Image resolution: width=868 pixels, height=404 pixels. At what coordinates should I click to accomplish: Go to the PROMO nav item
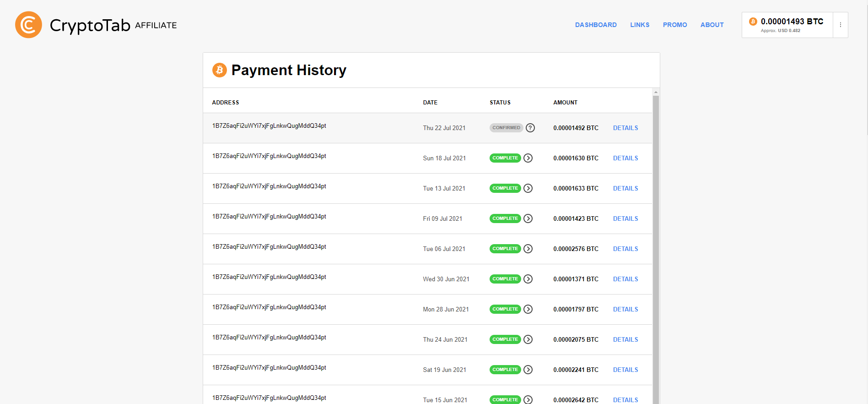click(675, 25)
